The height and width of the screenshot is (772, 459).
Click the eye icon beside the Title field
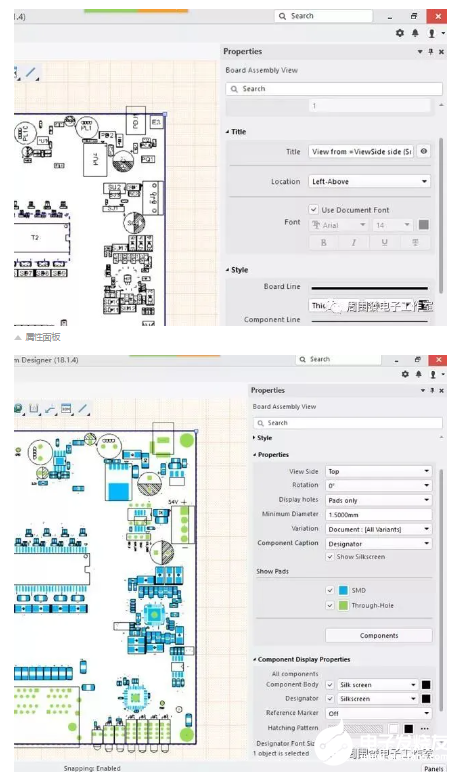tap(424, 152)
